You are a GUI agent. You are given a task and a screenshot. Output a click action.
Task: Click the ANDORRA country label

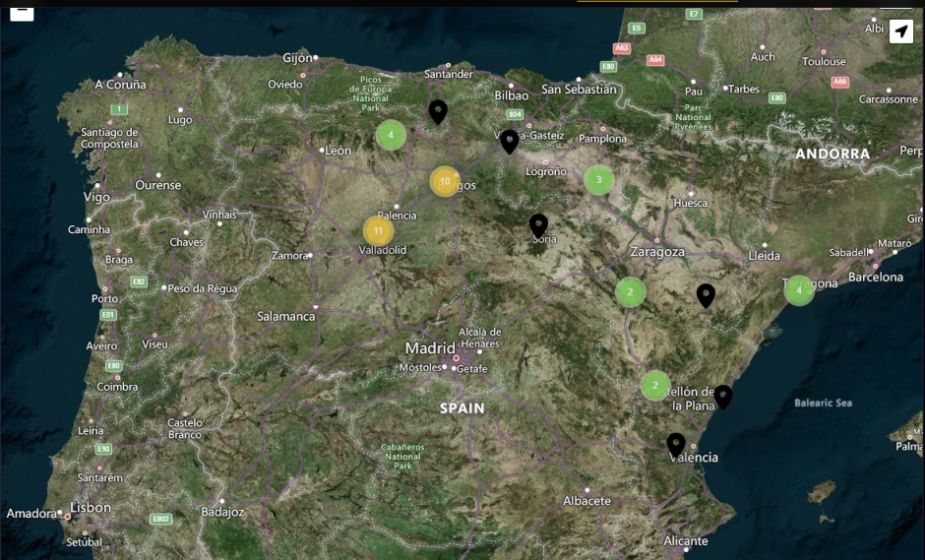point(832,154)
